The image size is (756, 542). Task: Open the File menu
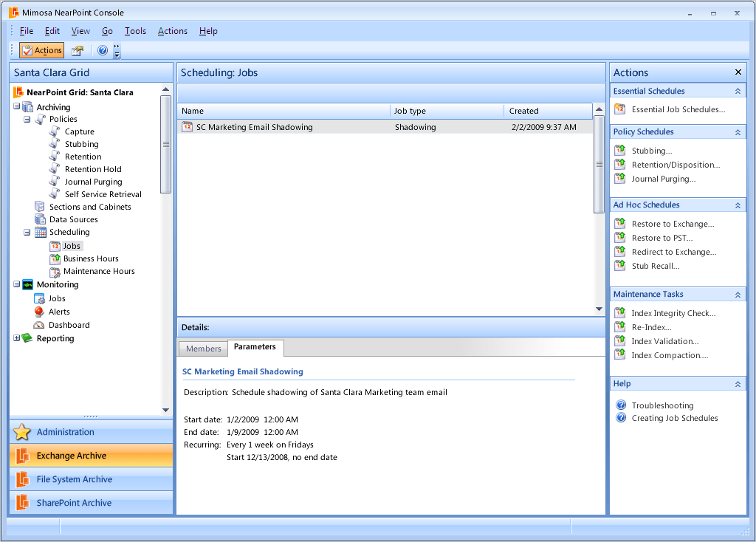(26, 31)
